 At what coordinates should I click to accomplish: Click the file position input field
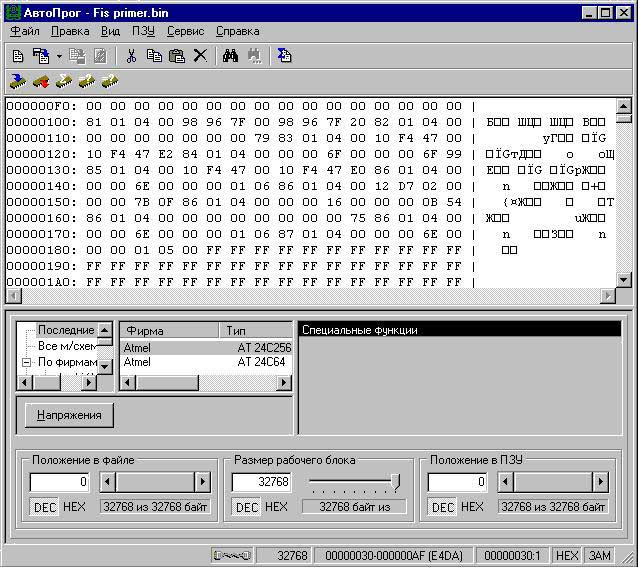60,482
